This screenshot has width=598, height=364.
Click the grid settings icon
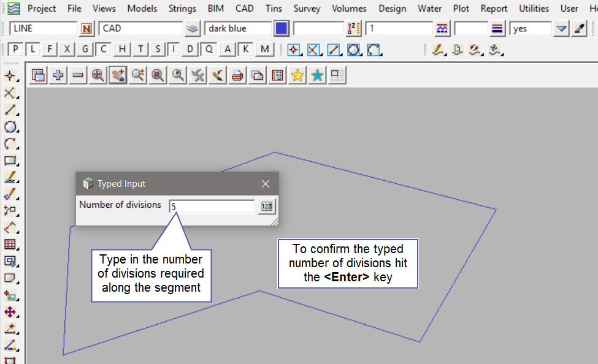(x=277, y=75)
